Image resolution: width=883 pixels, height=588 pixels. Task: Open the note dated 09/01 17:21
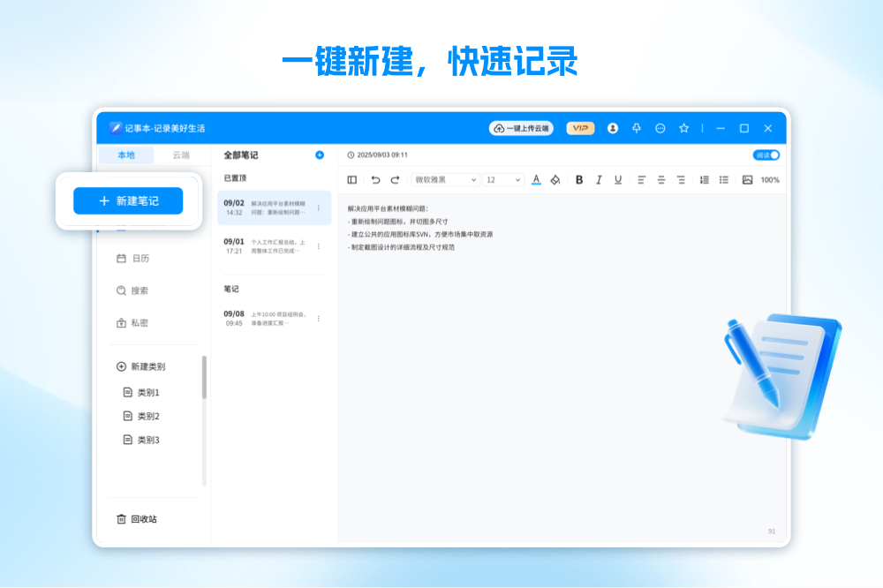tap(274, 246)
